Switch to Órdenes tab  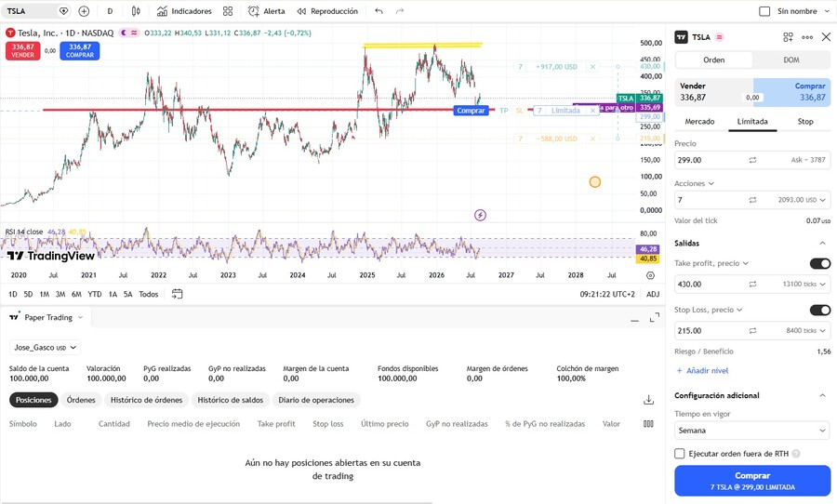(81, 400)
